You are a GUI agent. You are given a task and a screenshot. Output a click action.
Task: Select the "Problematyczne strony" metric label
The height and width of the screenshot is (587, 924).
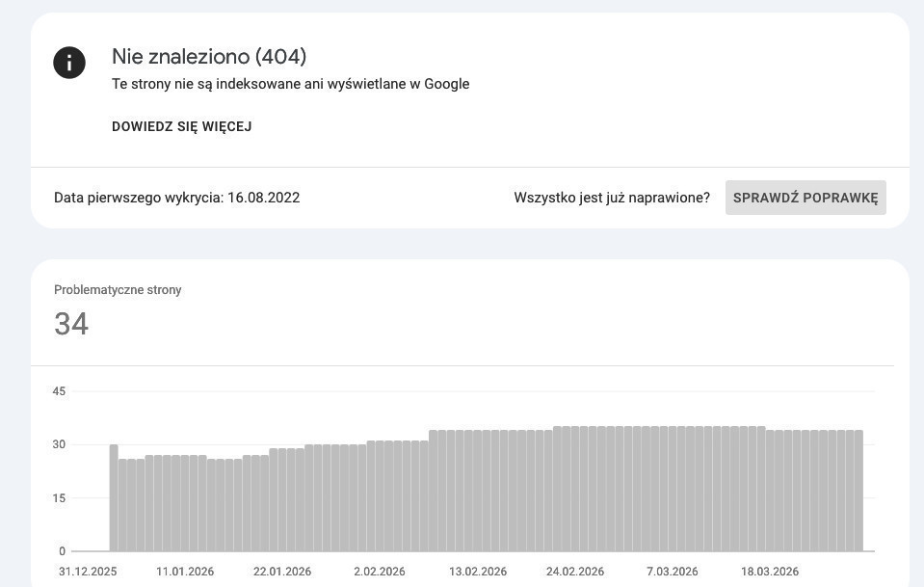[118, 289]
